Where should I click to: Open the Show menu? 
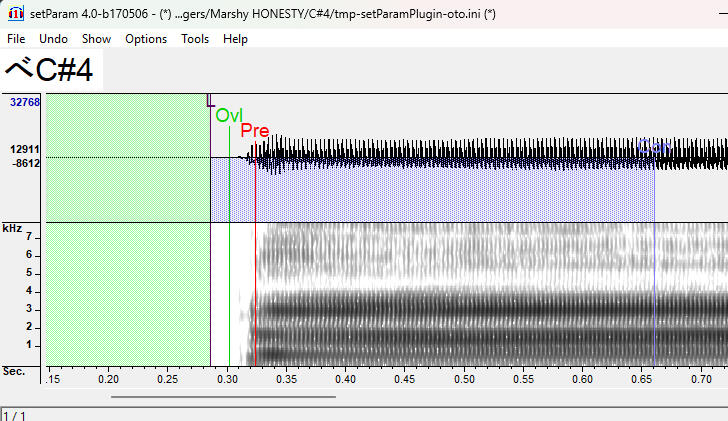point(97,39)
